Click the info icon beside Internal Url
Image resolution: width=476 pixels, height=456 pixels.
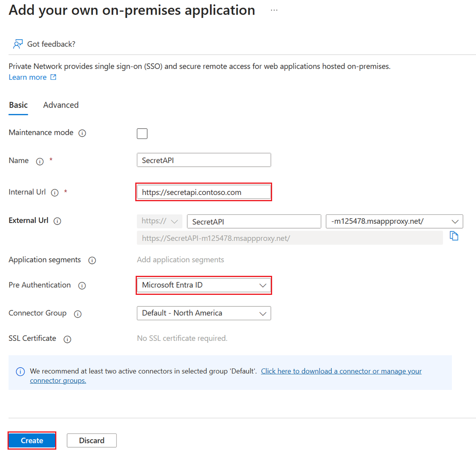55,192
